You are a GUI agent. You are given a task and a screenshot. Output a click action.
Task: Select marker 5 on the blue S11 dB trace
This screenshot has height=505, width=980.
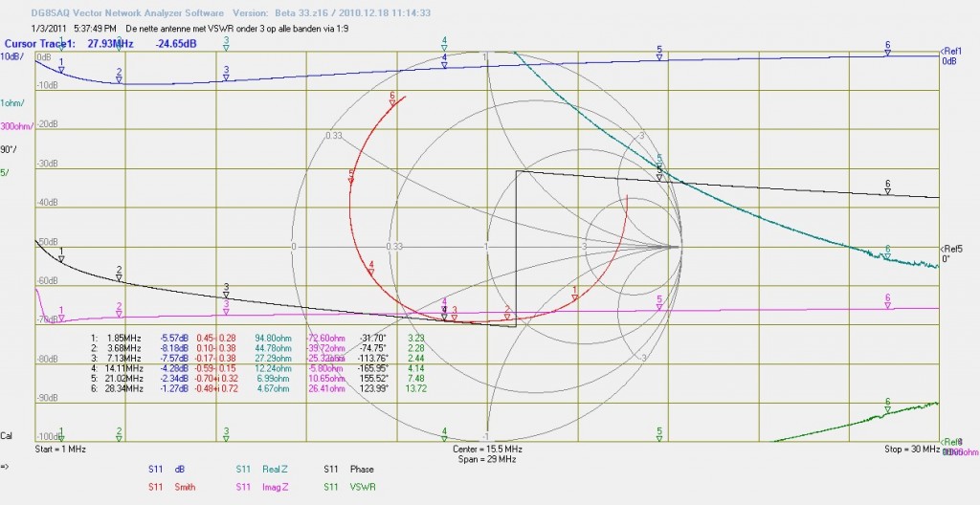(659, 54)
